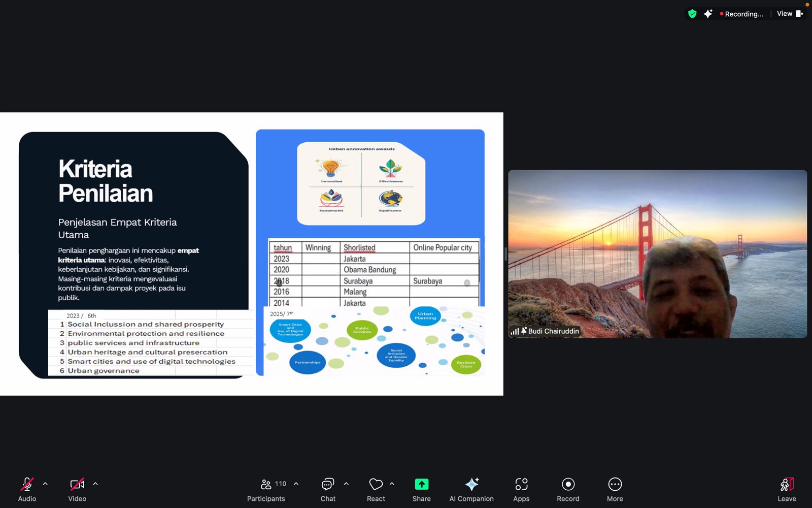Screen dimensions: 812x508
Task: Unmute the microphone via Audio icon
Action: coord(27,485)
